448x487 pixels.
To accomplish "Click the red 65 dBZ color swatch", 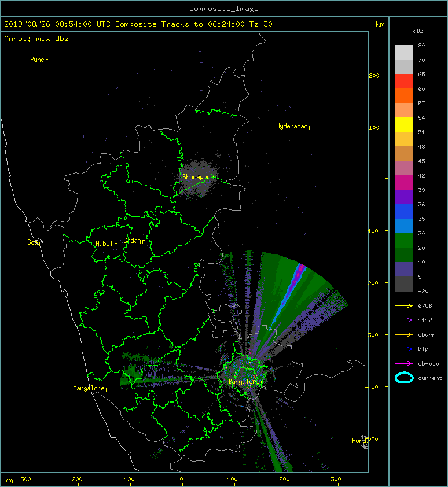I will [404, 81].
